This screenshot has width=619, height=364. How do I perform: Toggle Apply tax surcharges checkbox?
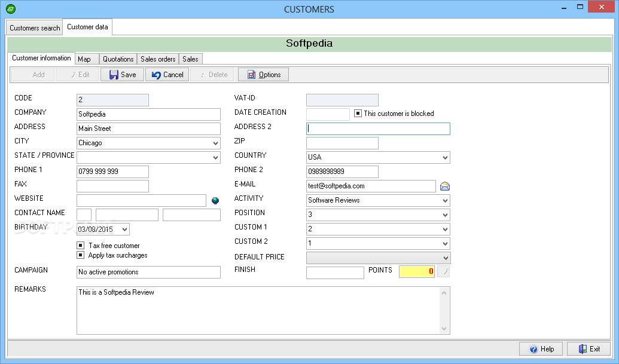81,255
